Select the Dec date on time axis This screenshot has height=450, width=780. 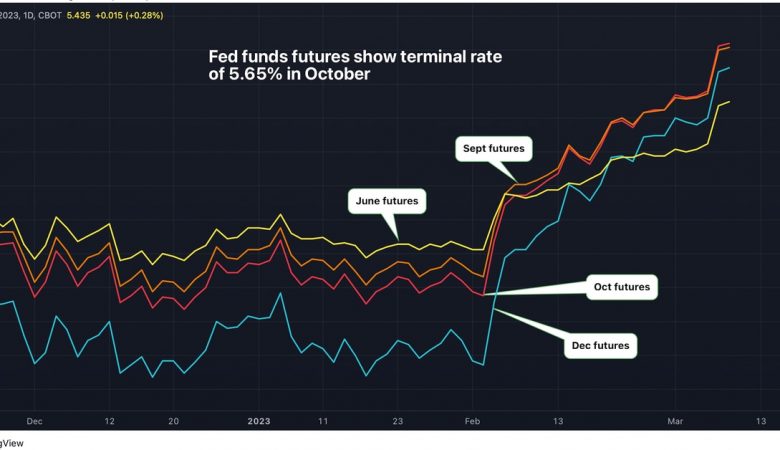(34, 421)
